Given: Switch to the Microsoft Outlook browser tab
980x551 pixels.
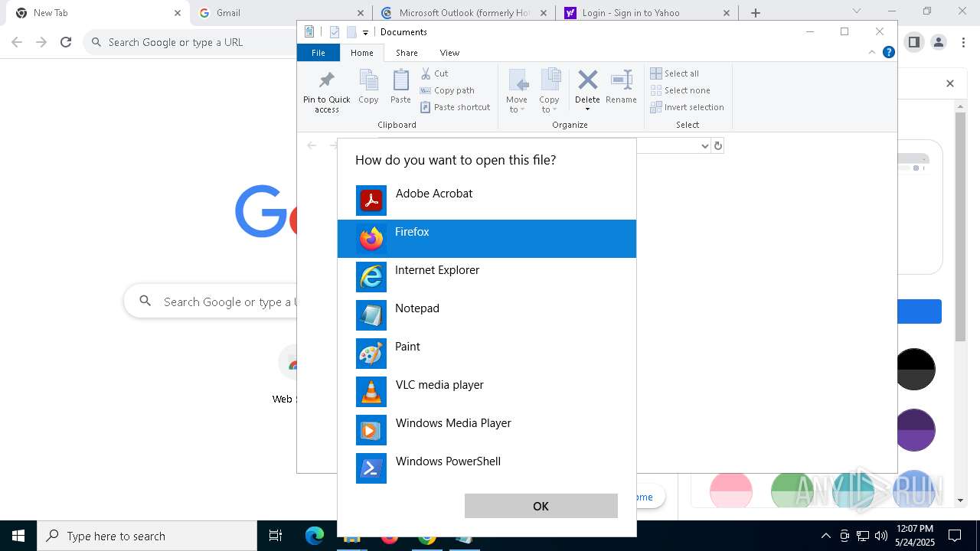Looking at the screenshot, I should pyautogui.click(x=464, y=13).
